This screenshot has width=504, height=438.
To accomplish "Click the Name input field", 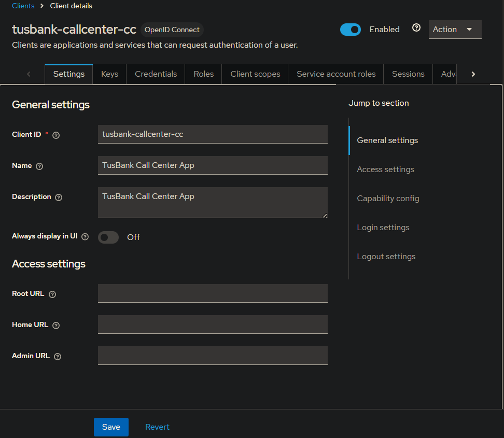I will point(213,165).
